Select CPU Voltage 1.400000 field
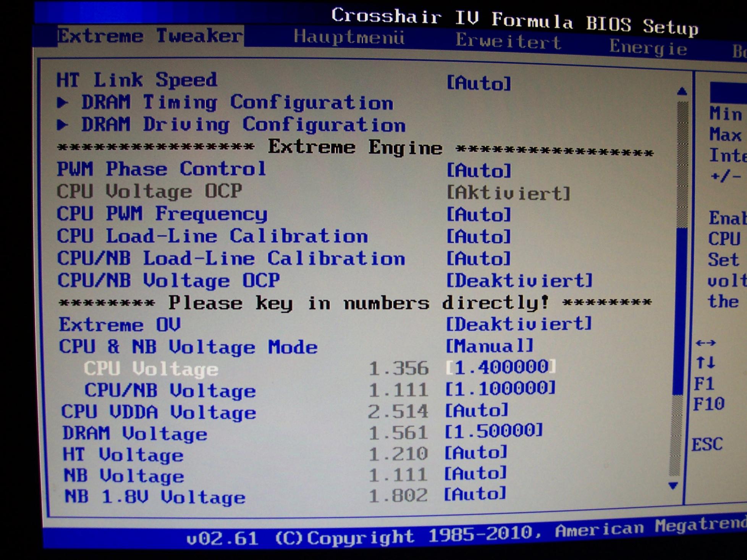Viewport: 747px width, 560px height. 500,367
